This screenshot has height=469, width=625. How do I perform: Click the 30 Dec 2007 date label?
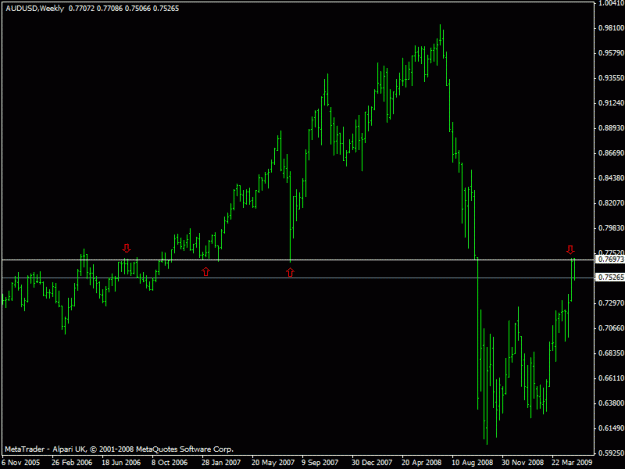point(372,463)
